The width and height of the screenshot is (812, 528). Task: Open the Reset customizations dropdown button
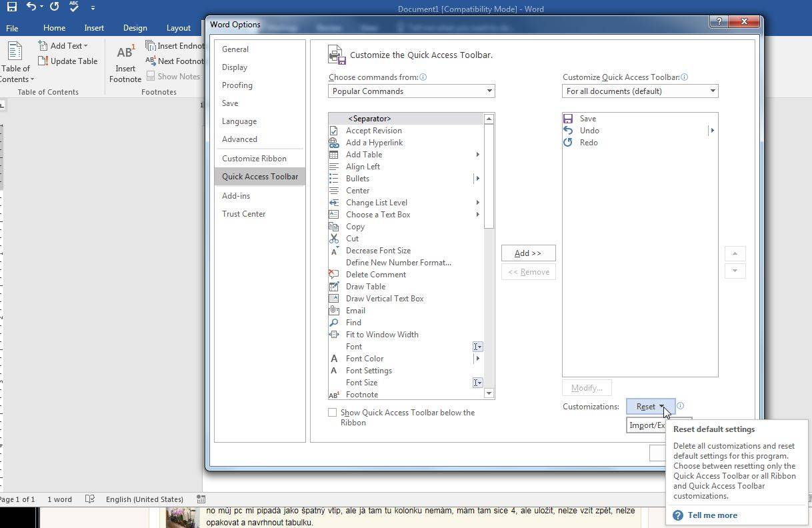[x=651, y=407]
